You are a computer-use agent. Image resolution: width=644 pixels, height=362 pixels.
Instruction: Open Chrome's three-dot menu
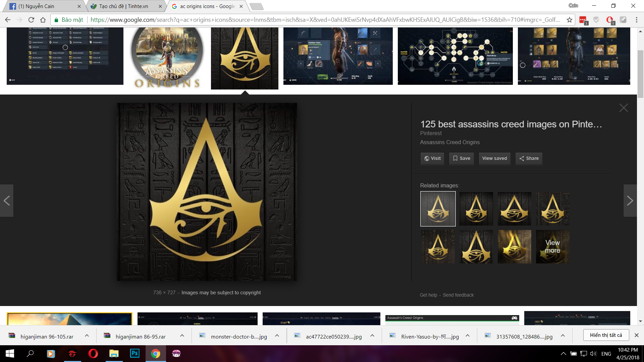click(636, 20)
